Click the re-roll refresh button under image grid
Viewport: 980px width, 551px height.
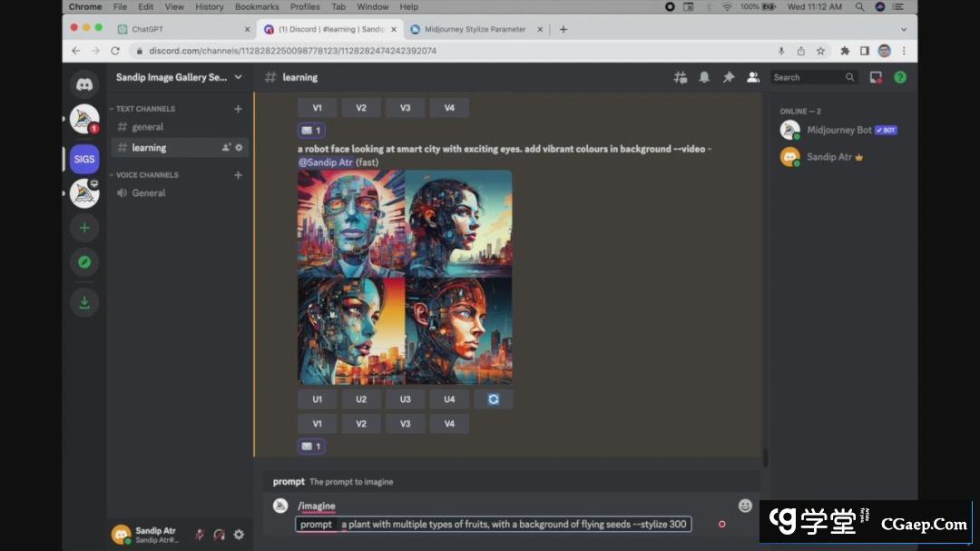(493, 399)
